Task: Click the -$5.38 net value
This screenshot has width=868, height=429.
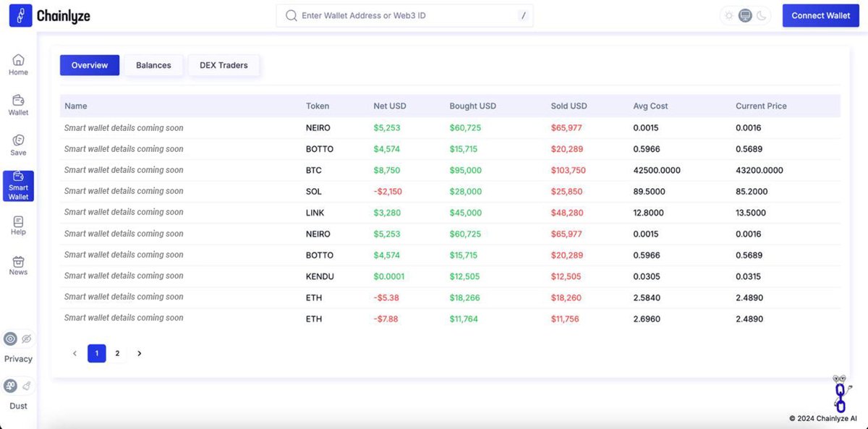Action: (386, 297)
